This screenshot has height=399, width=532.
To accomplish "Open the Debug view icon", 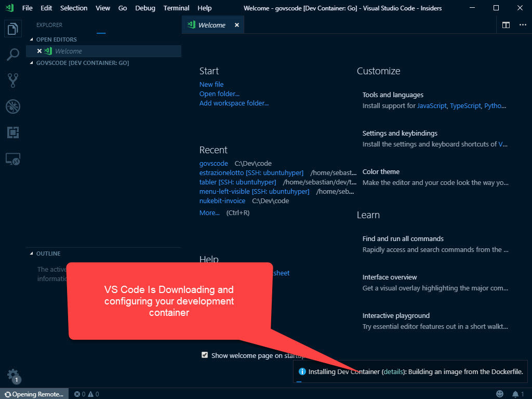I will coord(12,107).
